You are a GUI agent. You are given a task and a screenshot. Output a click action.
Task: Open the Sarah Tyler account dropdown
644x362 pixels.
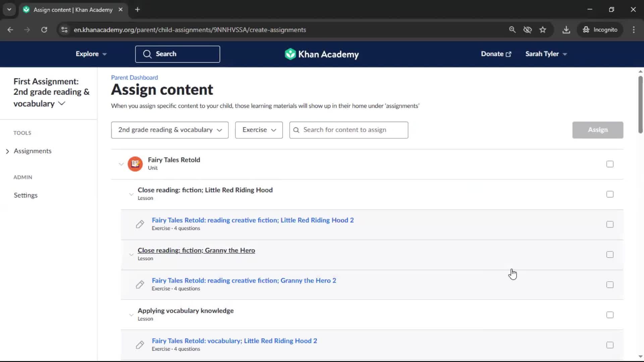click(546, 54)
